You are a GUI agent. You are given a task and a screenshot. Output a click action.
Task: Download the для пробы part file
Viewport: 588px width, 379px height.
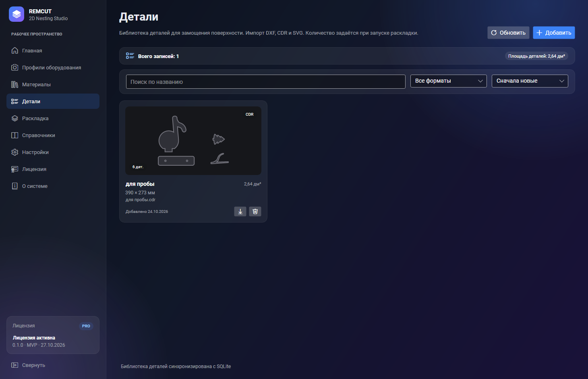click(x=240, y=211)
